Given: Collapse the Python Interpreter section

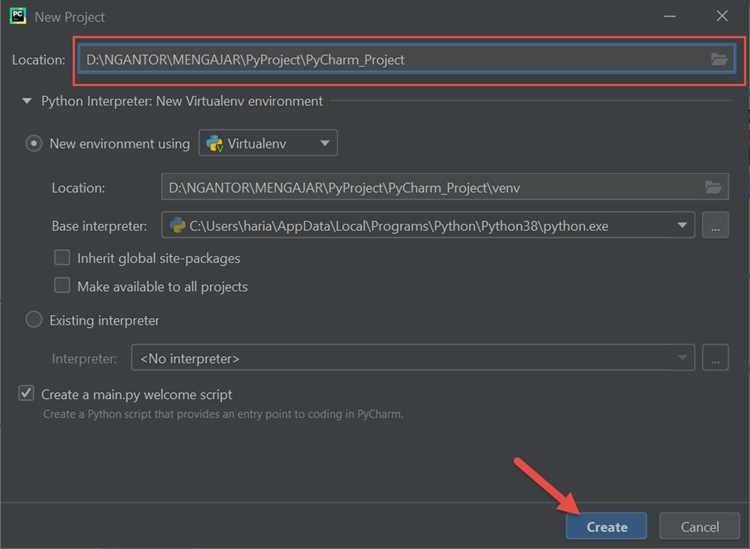Looking at the screenshot, I should pos(27,101).
